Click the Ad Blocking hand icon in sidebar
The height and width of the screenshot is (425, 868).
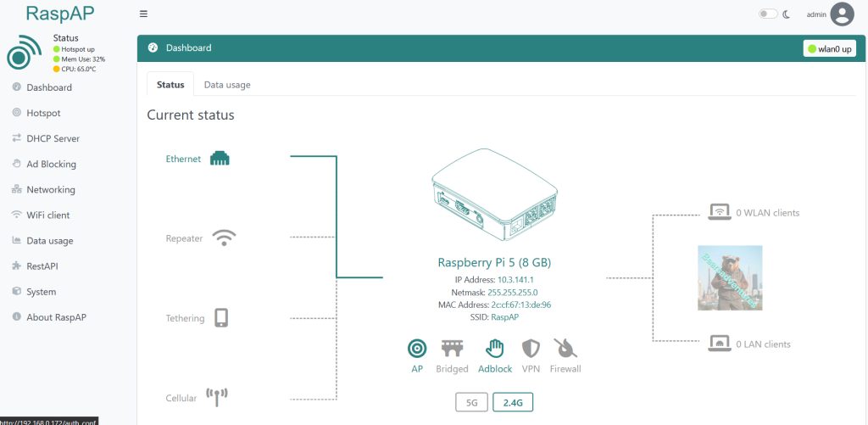pos(16,164)
